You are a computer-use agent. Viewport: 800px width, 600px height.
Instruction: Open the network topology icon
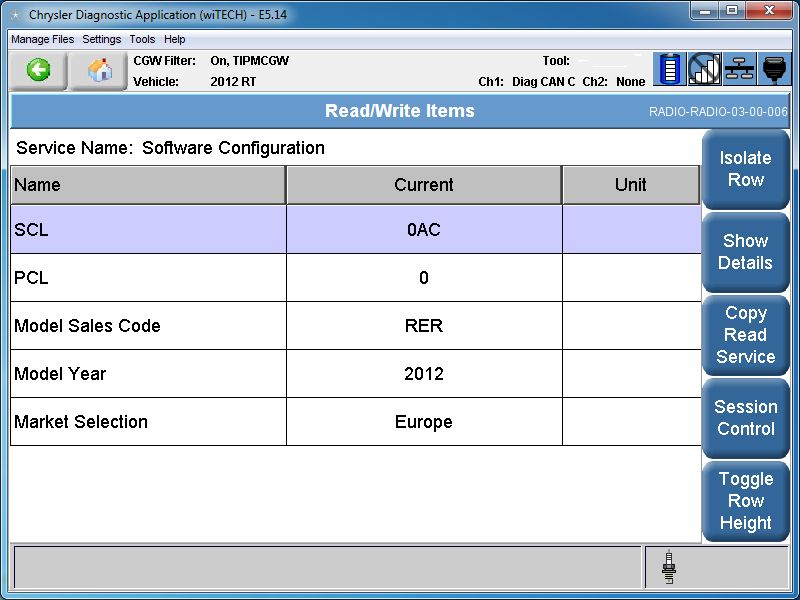click(740, 70)
